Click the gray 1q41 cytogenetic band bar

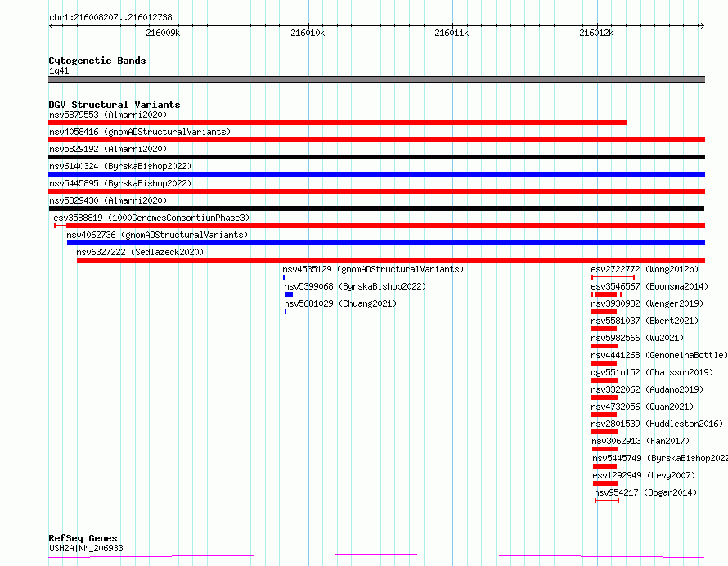pyautogui.click(x=376, y=79)
